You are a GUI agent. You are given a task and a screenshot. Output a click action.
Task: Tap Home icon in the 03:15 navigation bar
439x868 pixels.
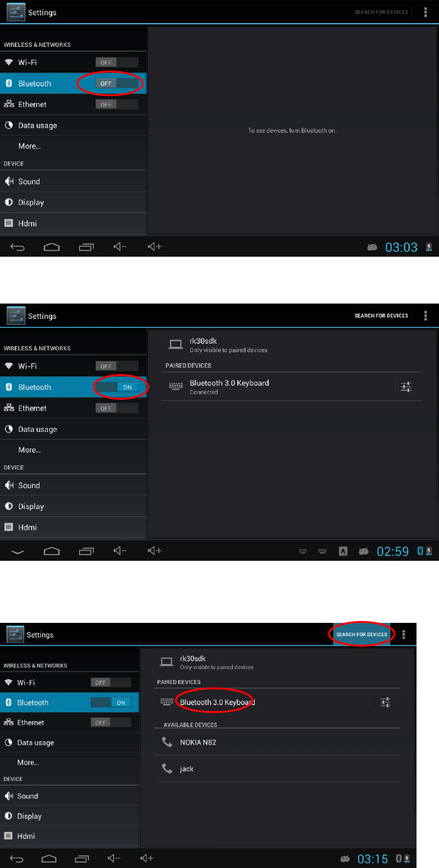click(x=49, y=858)
